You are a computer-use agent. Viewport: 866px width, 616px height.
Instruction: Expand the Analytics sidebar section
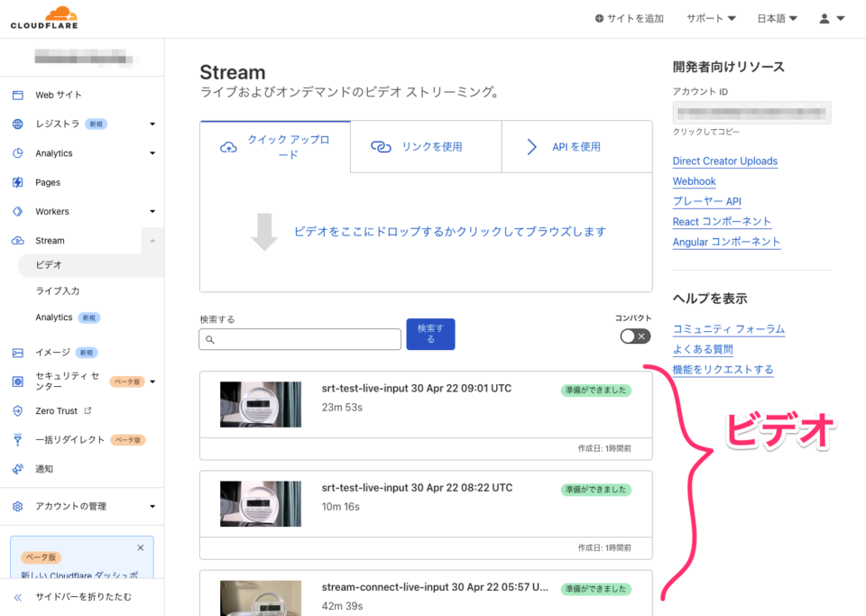click(152, 152)
